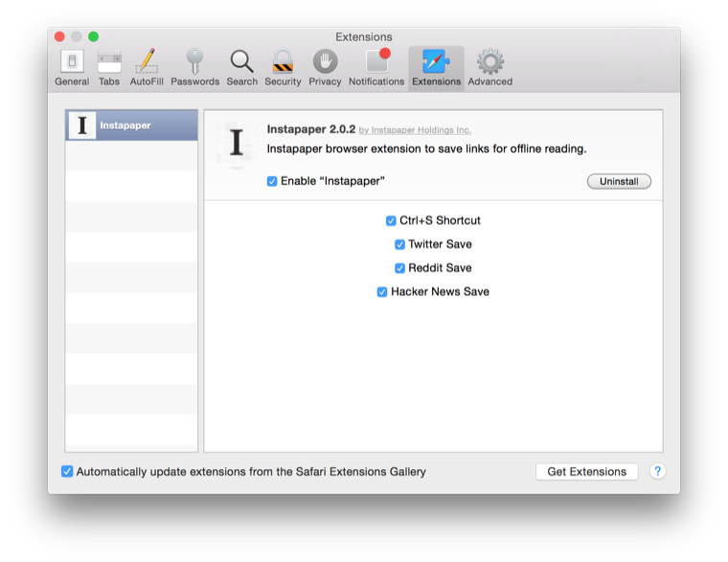
Task: Click the Uninstall button
Action: tap(619, 182)
